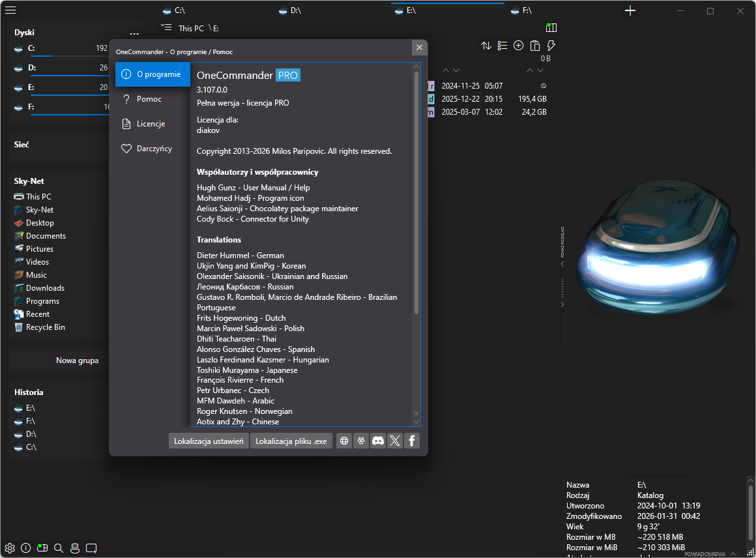Screen dimensions: 756x558
Task: Select O programie in dialog sidebar
Action: [x=153, y=74]
